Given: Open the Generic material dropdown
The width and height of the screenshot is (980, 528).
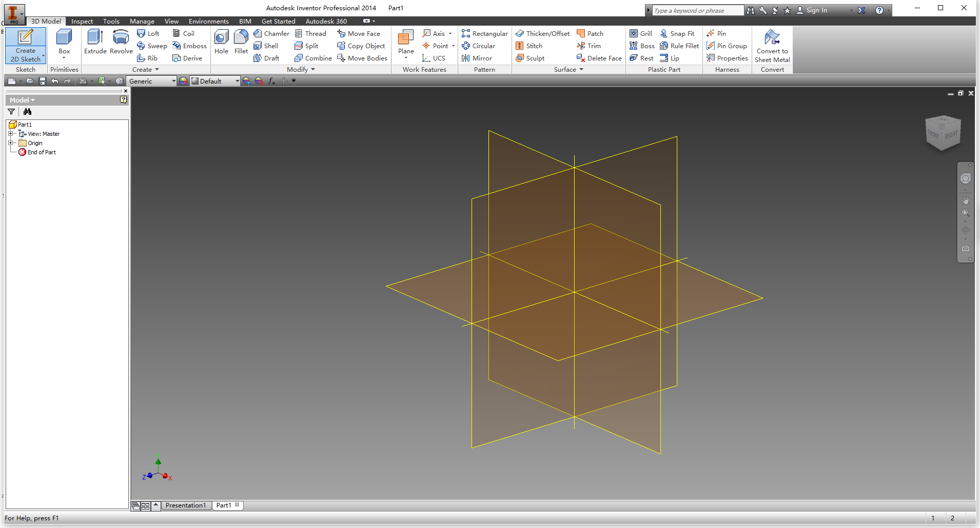Looking at the screenshot, I should 173,81.
